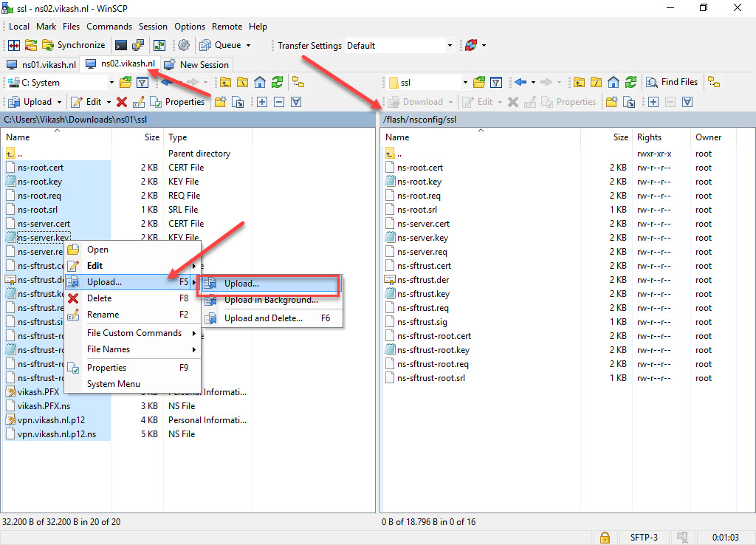Expand the Queue dropdown arrow

pos(249,45)
